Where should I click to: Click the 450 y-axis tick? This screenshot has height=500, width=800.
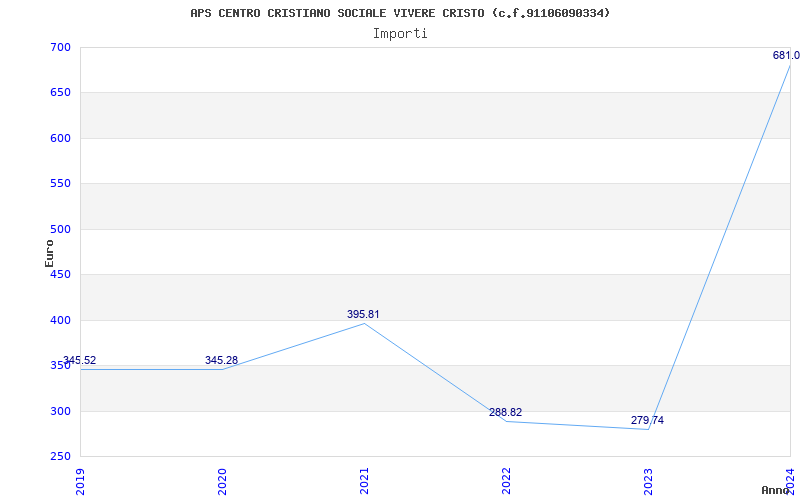tap(60, 275)
